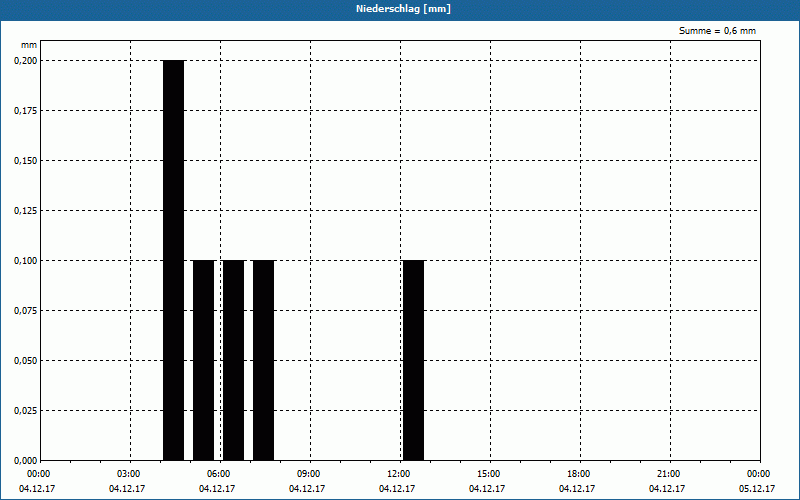The width and height of the screenshot is (800, 500).
Task: Click the 04.12.17 date under 15:00
Action: 487,489
